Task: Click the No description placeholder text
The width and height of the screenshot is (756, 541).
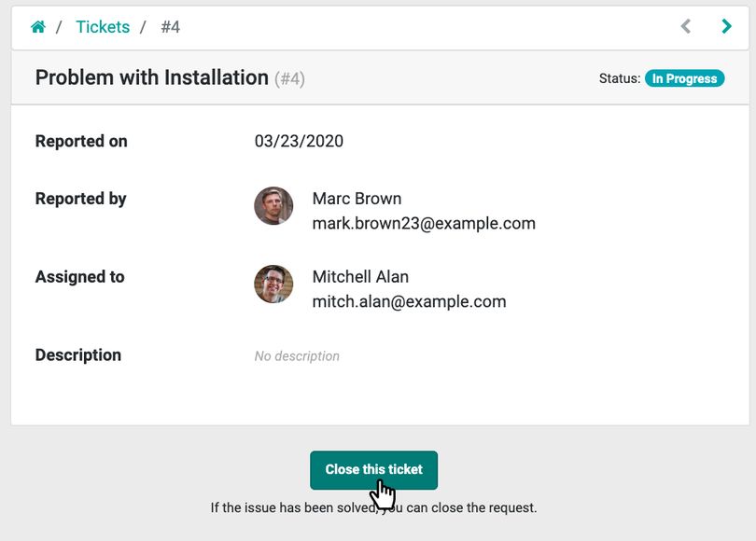Action: pyautogui.click(x=297, y=356)
